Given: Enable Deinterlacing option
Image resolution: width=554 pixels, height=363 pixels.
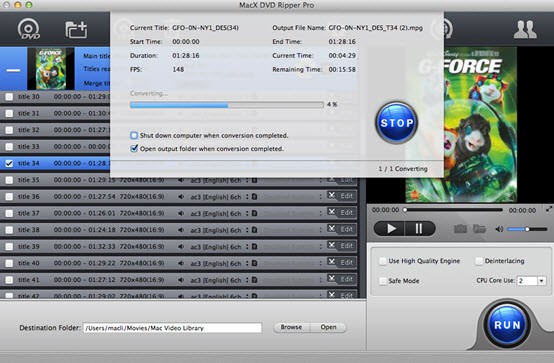Looking at the screenshot, I should click(479, 261).
